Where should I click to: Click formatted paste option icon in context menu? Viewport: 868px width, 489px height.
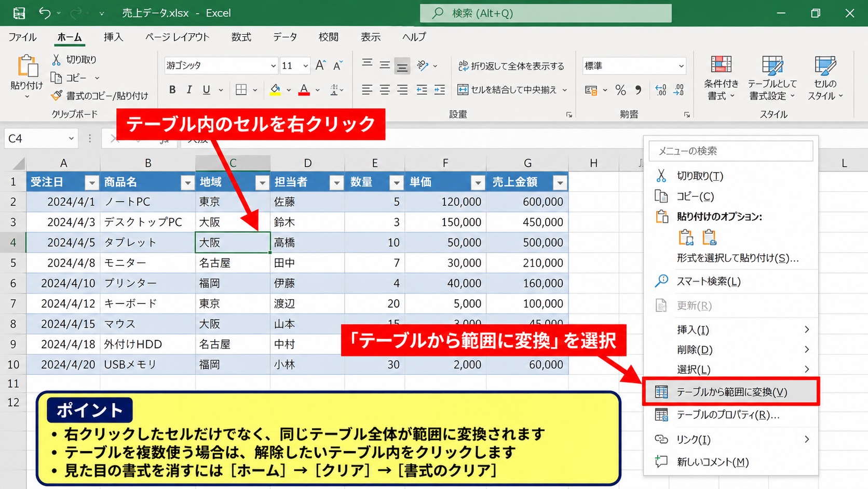[709, 237]
